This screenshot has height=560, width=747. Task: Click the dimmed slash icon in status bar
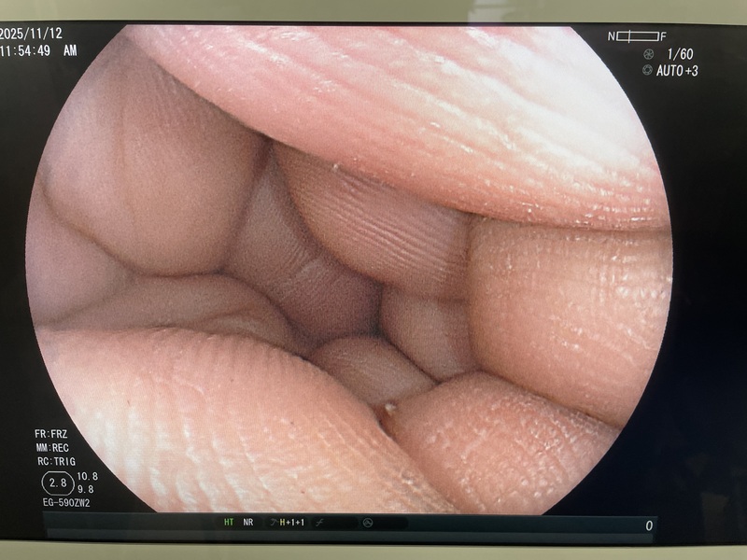pyautogui.click(x=317, y=523)
